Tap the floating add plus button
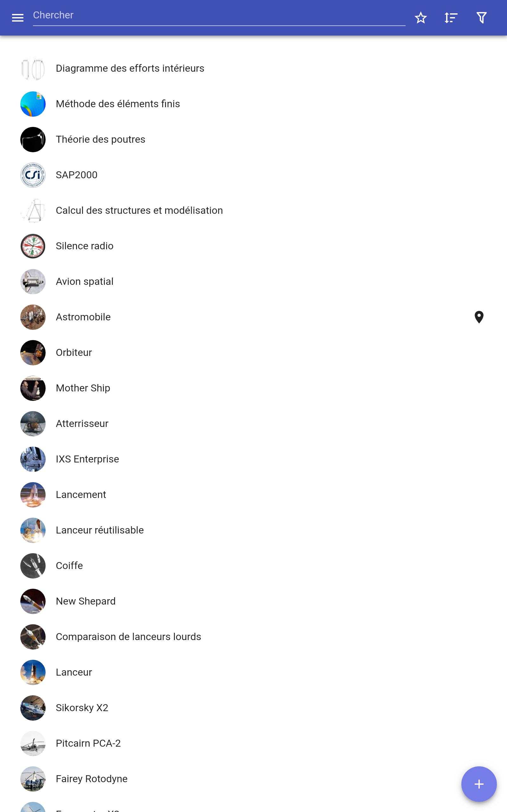Image resolution: width=507 pixels, height=812 pixels. point(479,784)
